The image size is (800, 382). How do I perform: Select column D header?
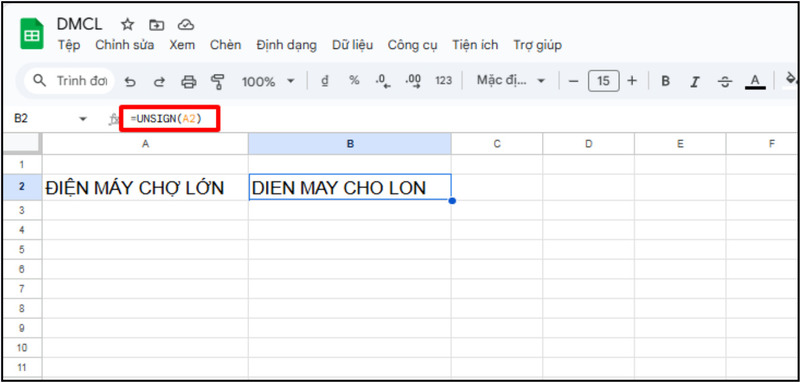coord(588,144)
